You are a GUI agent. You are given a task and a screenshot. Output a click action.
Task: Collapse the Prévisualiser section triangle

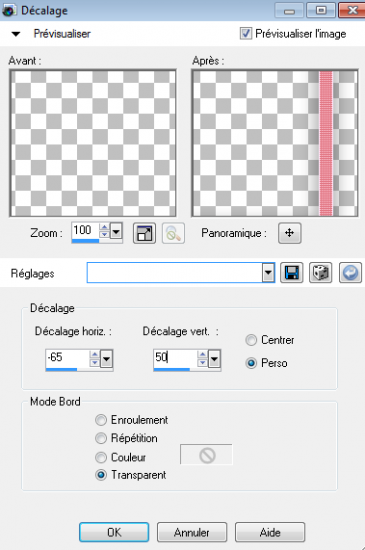[16, 34]
